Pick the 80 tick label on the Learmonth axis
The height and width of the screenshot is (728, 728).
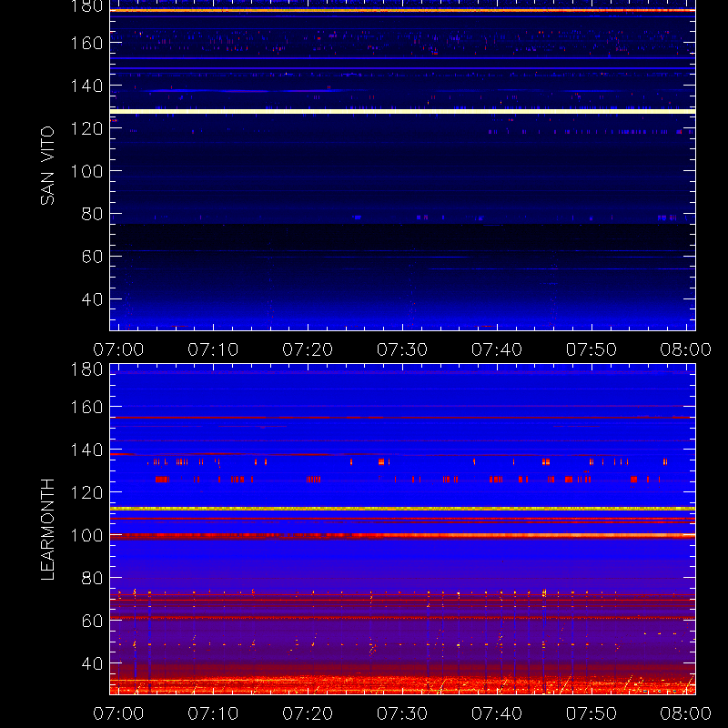92,578
